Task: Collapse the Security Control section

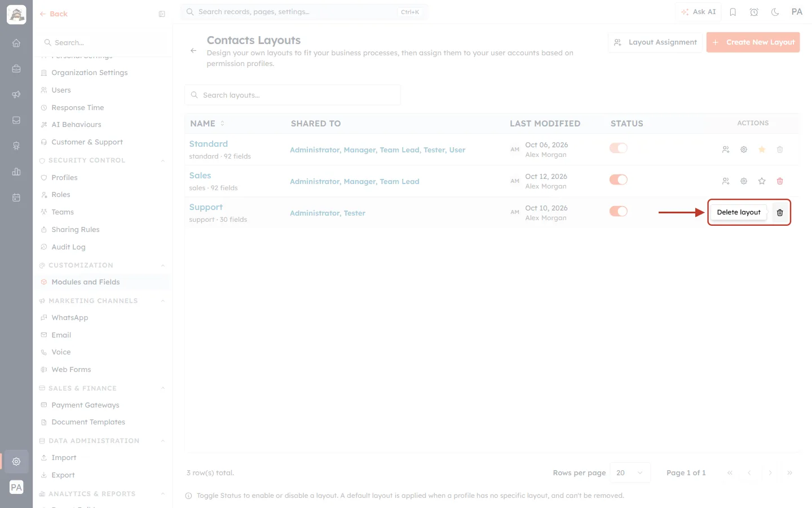Action: coord(163,161)
